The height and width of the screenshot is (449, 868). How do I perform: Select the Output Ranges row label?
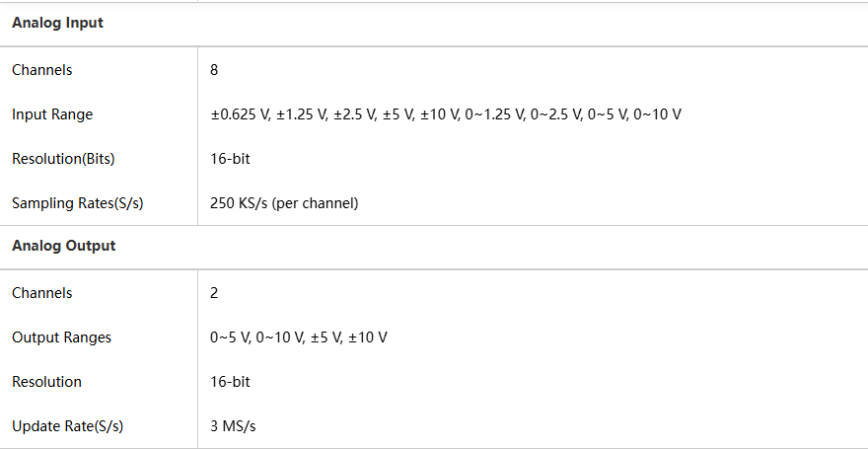pos(61,337)
